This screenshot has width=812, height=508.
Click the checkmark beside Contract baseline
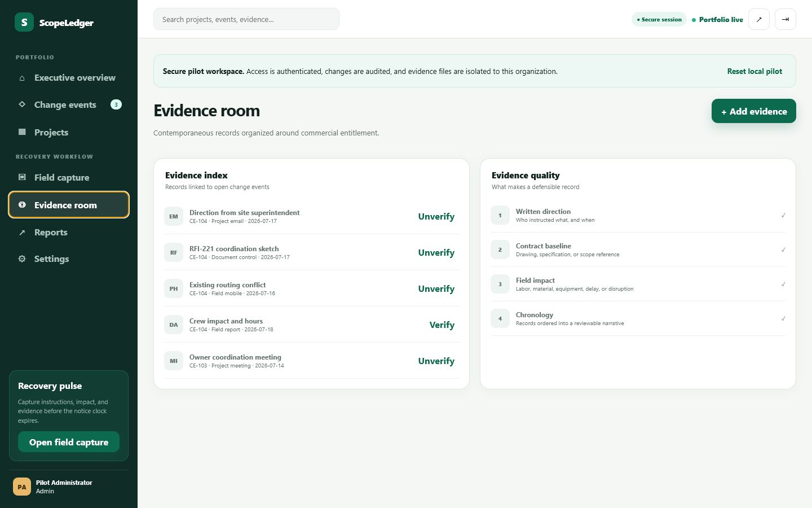(x=783, y=250)
